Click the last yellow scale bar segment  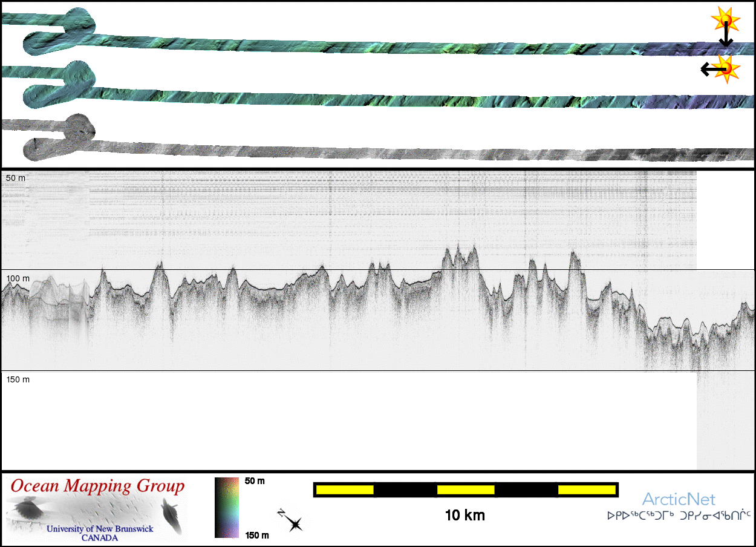pos(587,490)
